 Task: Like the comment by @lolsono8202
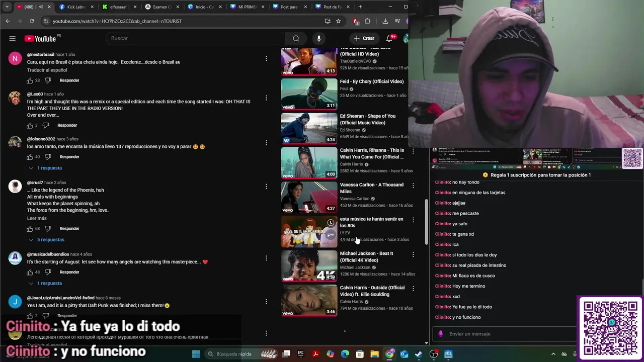click(x=30, y=157)
